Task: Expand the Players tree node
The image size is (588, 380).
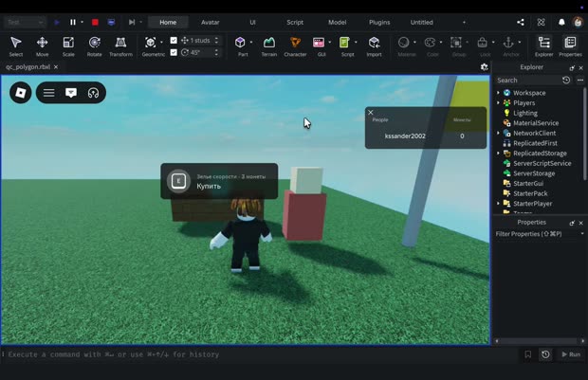Action: 498,102
